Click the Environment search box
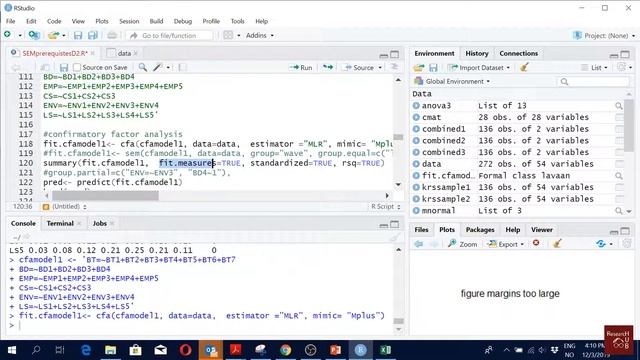This screenshot has height=360, width=640. tap(593, 82)
